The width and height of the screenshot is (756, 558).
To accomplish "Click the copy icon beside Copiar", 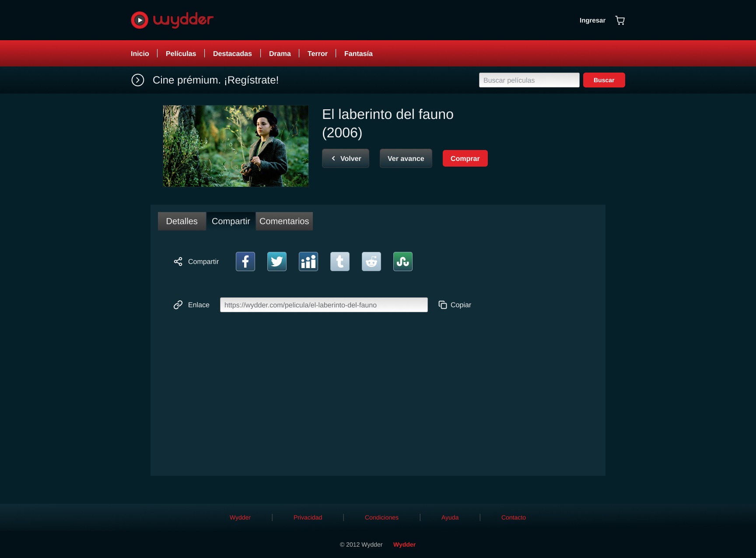I will (x=443, y=305).
